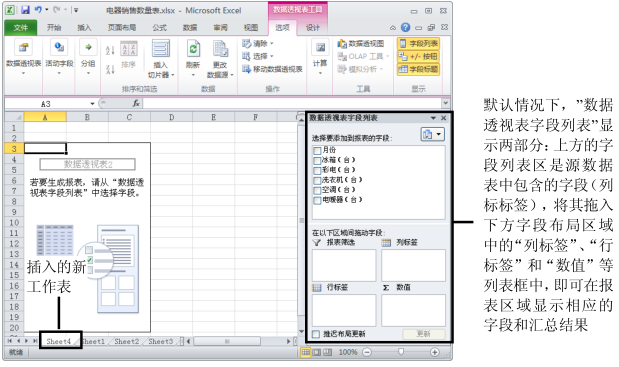Sort ascending with the A-to-Z icon
Image resolution: width=619 pixels, height=367 pixels.
(110, 50)
